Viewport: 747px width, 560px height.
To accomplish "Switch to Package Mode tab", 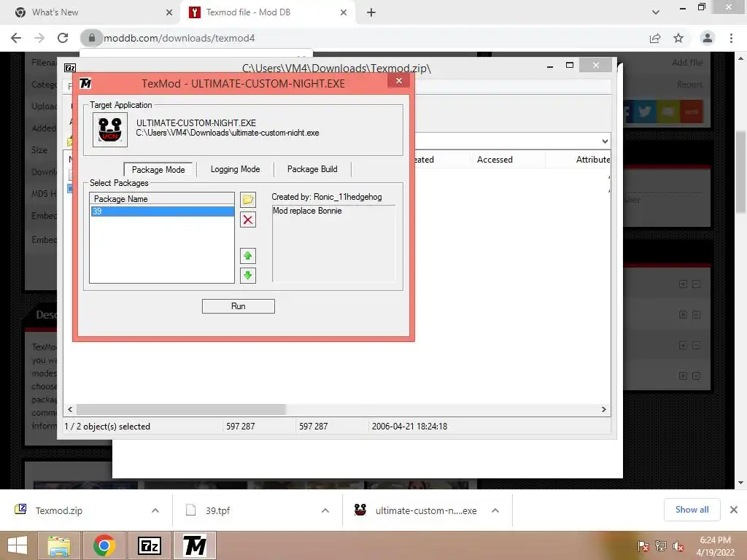I will pos(158,169).
